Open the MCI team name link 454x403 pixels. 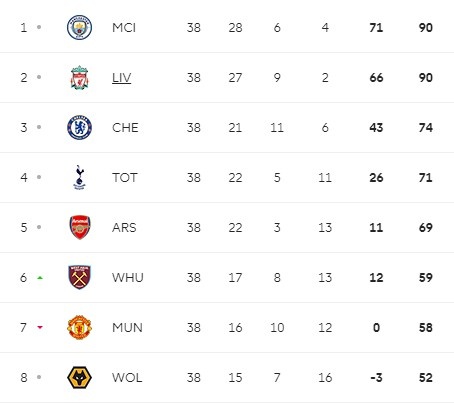[124, 28]
